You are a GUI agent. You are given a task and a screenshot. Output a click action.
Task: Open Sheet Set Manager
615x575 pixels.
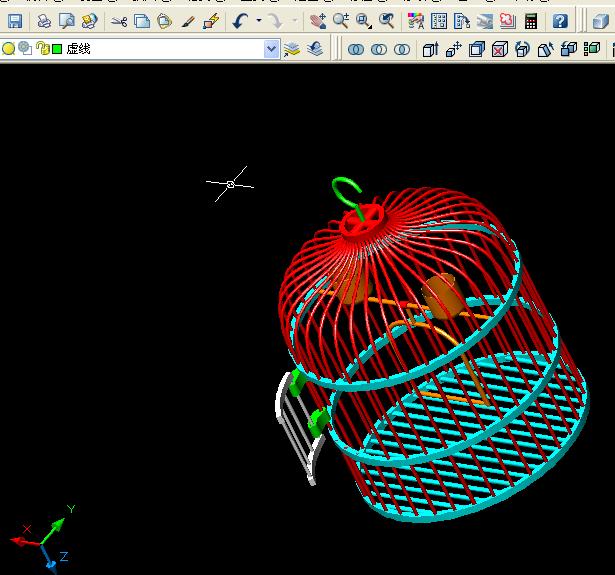coord(485,21)
